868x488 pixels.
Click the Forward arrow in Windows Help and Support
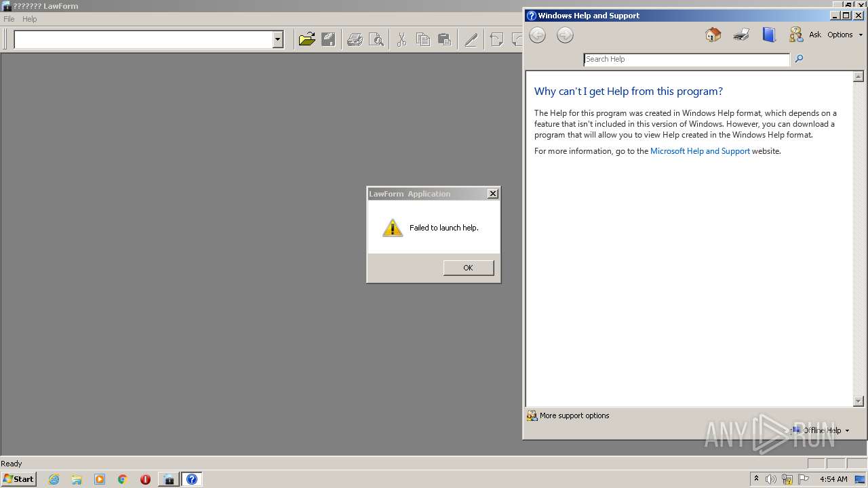pyautogui.click(x=565, y=35)
